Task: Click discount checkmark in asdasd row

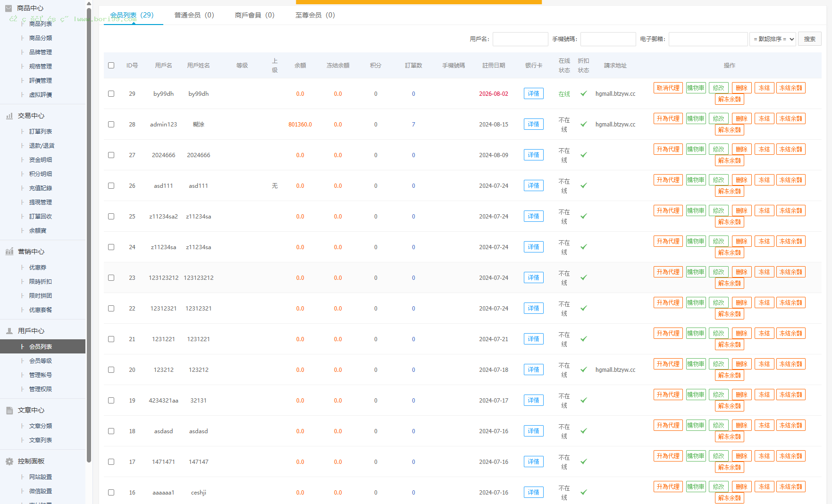Action: (x=584, y=431)
